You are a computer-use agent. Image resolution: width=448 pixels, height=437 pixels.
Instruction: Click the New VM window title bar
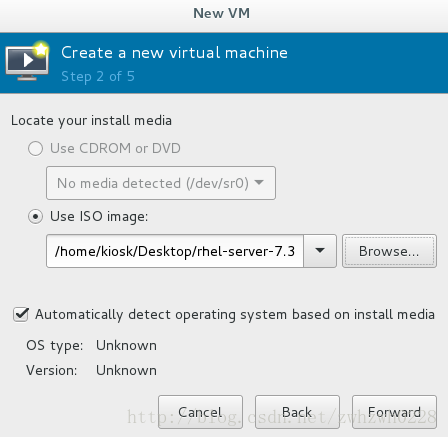click(x=224, y=15)
